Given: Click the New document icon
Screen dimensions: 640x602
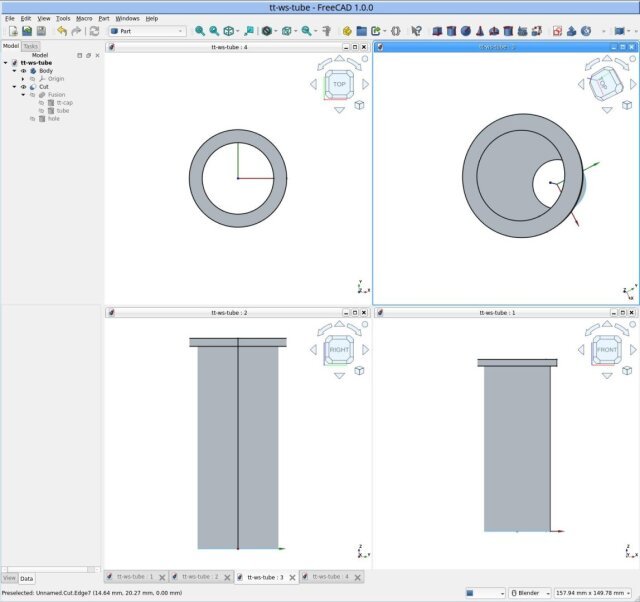Looking at the screenshot, I should click(12, 31).
